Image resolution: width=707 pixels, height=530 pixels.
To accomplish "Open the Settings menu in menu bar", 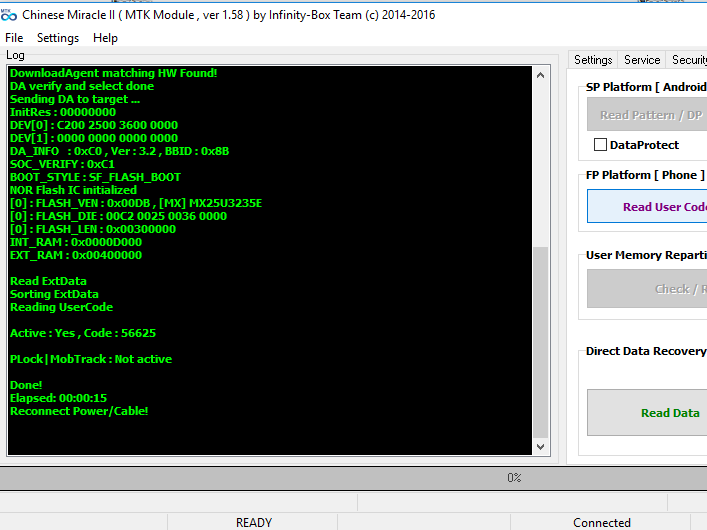I will [58, 38].
